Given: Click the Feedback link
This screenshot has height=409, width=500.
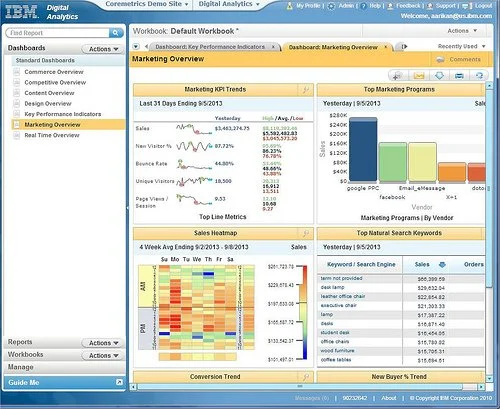Looking at the screenshot, I should (408, 6).
